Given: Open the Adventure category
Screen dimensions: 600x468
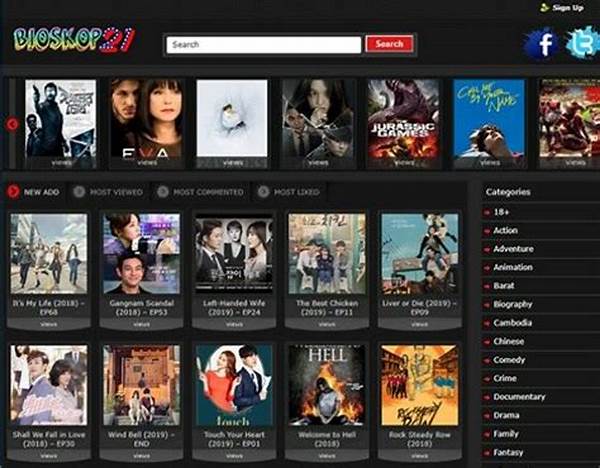Looking at the screenshot, I should [x=513, y=249].
